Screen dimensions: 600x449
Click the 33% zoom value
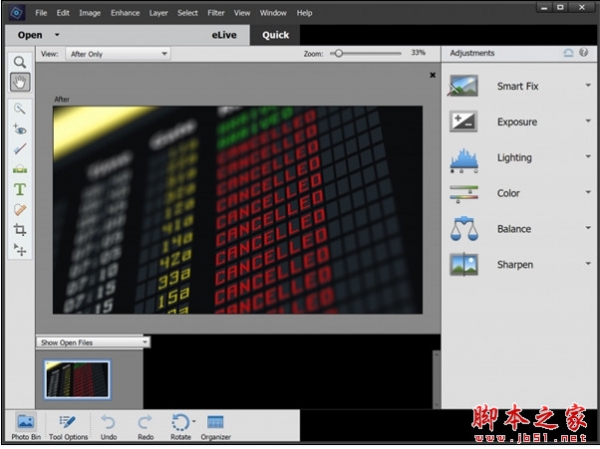[x=418, y=53]
